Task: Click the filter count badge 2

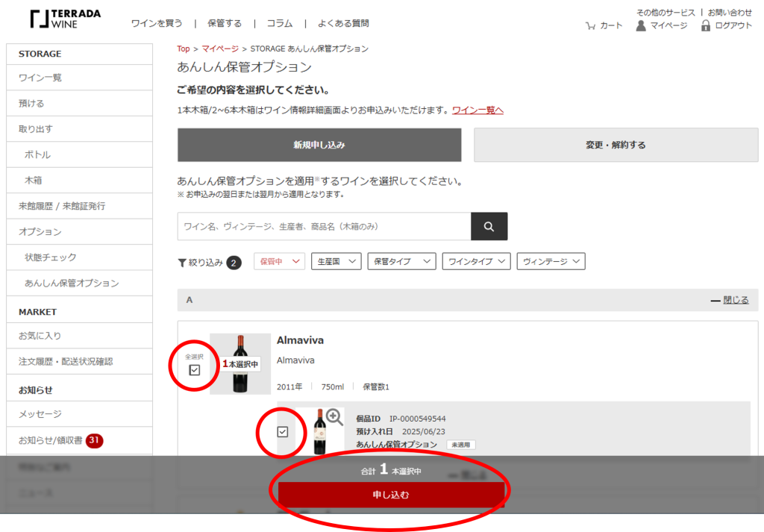Action: coord(234,263)
